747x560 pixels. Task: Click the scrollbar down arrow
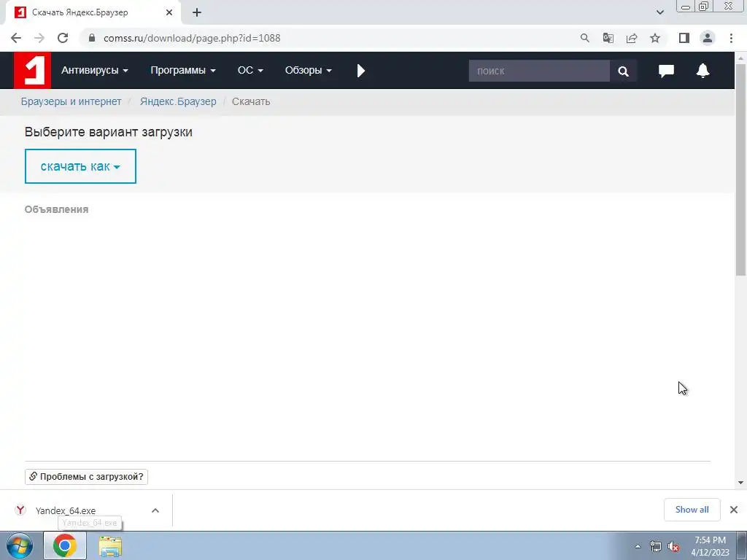coord(740,483)
